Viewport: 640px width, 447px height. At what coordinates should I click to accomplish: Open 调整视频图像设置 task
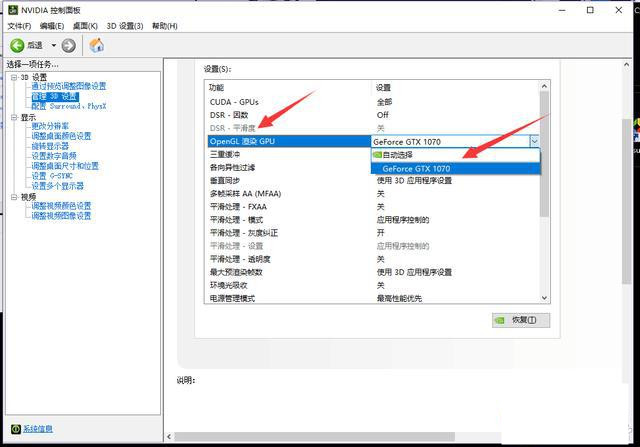click(x=61, y=216)
